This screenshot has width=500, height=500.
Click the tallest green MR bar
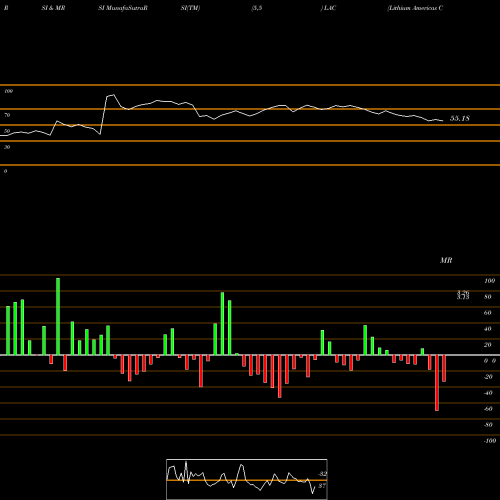pyautogui.click(x=58, y=317)
